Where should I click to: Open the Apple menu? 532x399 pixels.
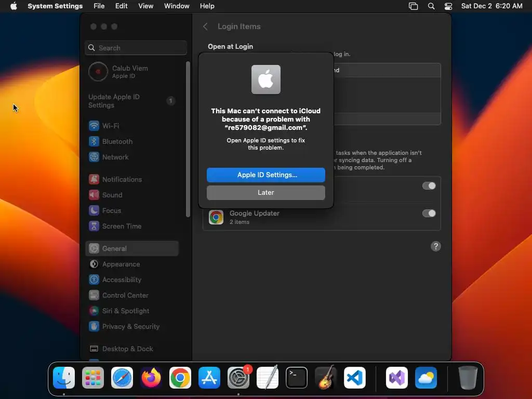14,6
